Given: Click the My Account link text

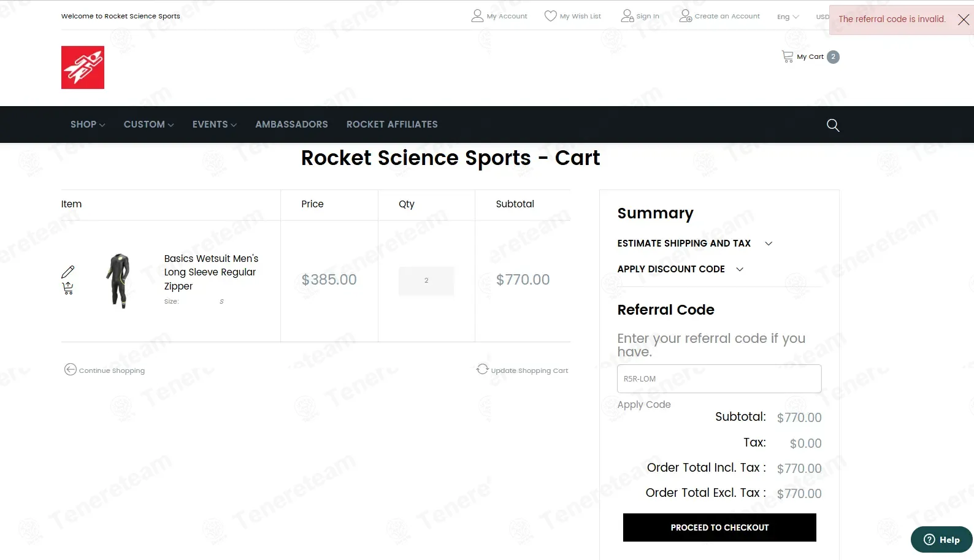Looking at the screenshot, I should 507,17.
